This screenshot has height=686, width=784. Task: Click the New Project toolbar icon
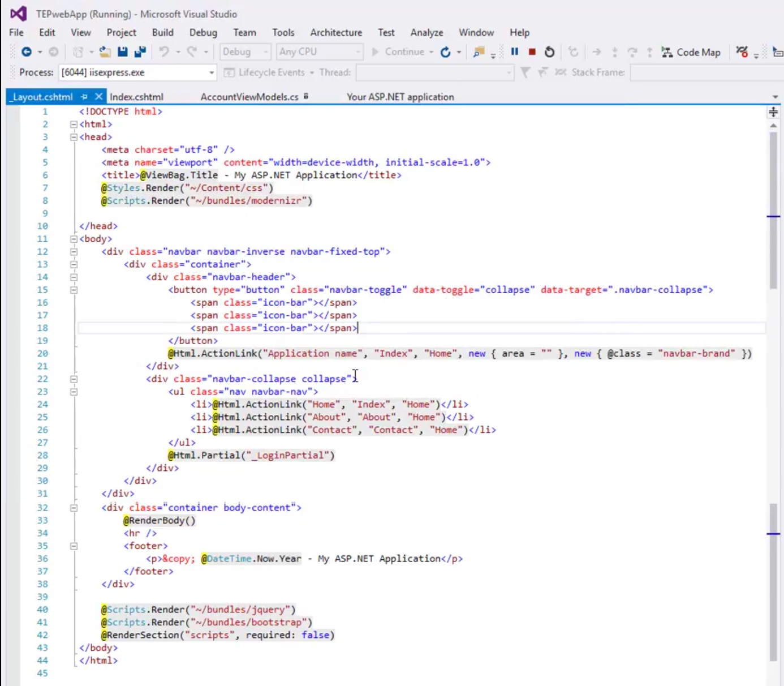[x=78, y=52]
